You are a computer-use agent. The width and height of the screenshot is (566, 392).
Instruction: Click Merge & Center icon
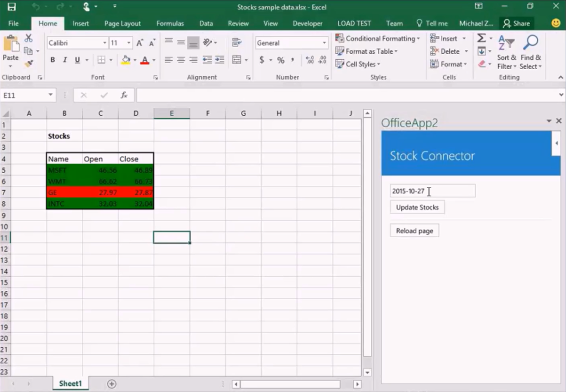237,60
